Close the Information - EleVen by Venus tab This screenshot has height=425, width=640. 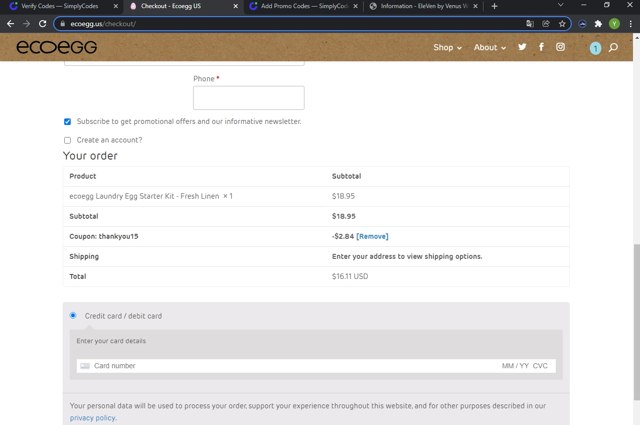pos(476,6)
